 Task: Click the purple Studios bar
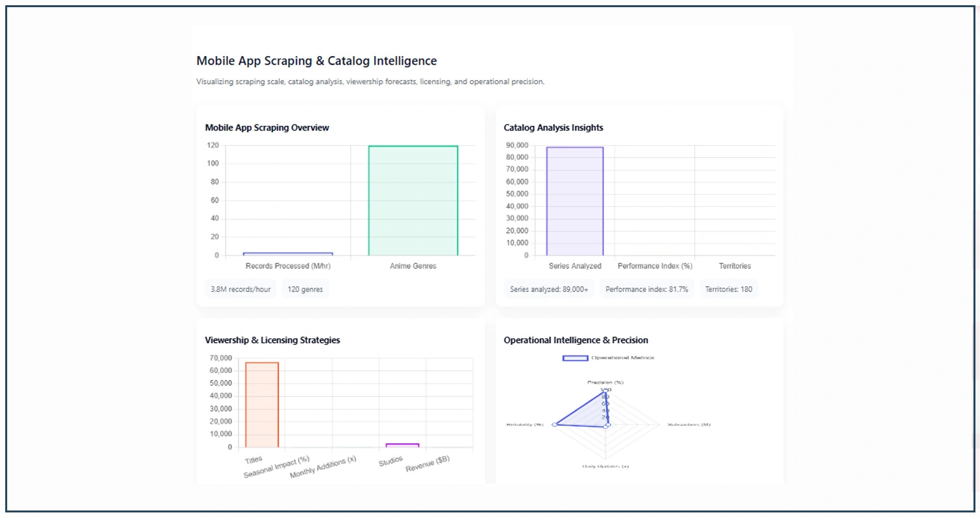pyautogui.click(x=402, y=445)
